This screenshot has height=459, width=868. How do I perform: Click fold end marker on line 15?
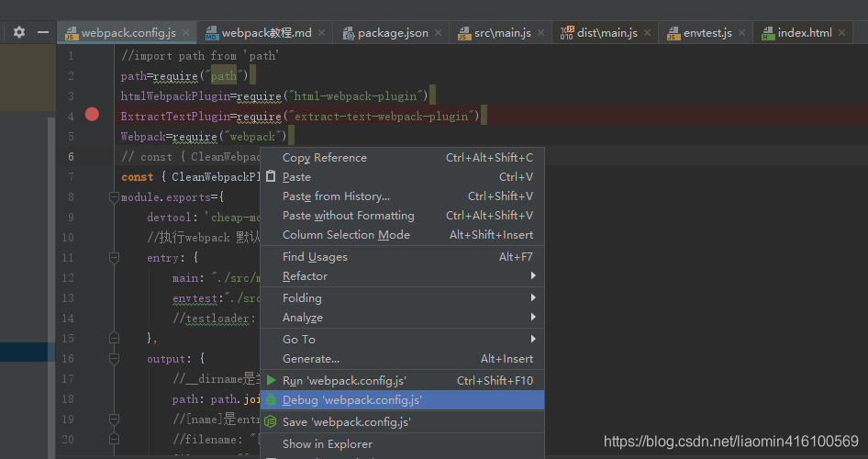pos(114,338)
